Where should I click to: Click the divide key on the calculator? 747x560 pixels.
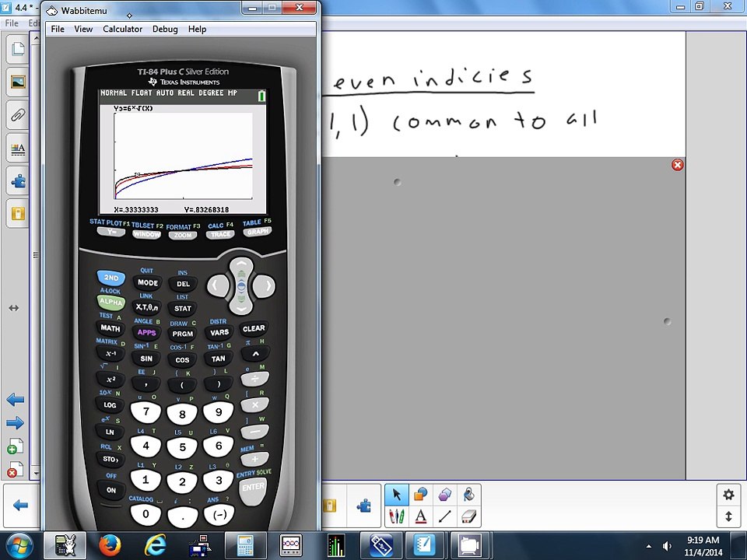(x=255, y=380)
